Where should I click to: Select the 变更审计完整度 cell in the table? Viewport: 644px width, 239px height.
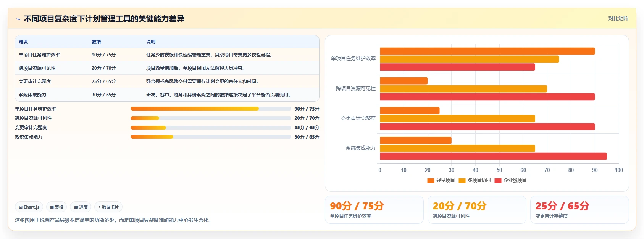coord(35,82)
